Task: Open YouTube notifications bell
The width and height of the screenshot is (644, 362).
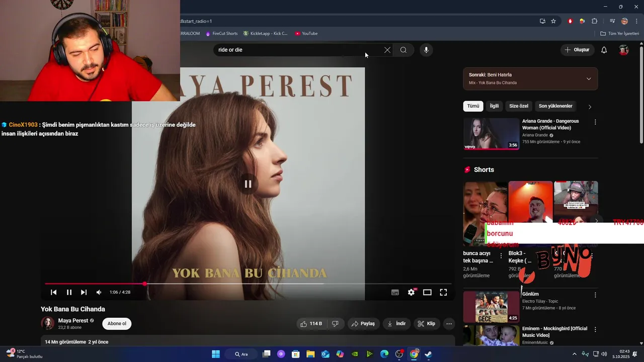Action: (x=604, y=50)
